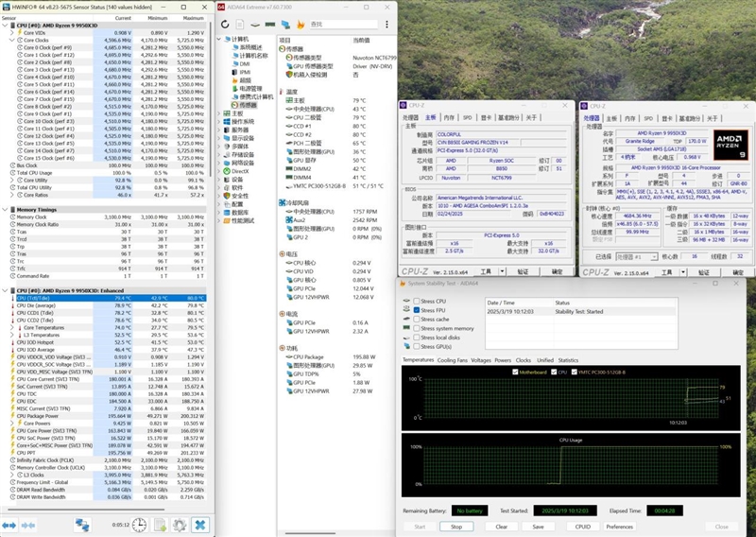Expand Core Ratios row in HWiNFO
This screenshot has width=756, height=537.
tap(12, 195)
